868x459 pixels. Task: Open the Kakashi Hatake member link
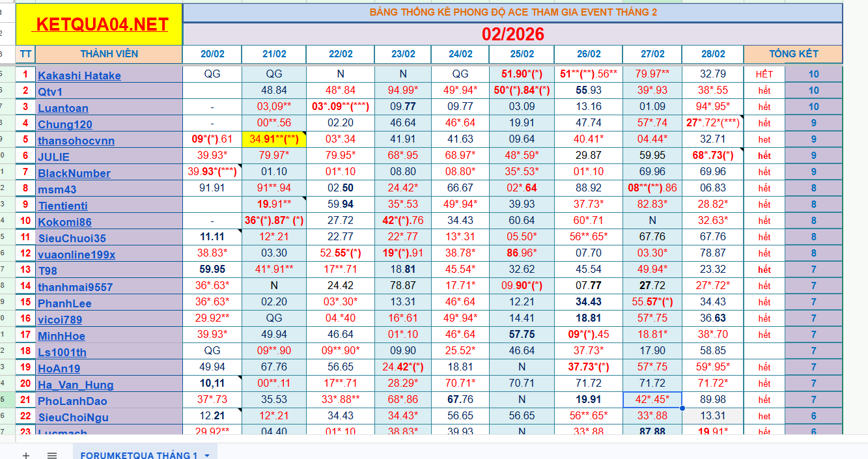pos(79,76)
